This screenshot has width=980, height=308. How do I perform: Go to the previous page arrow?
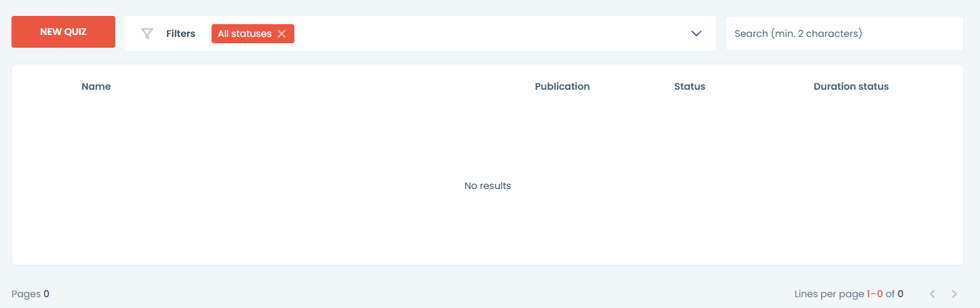pyautogui.click(x=932, y=294)
